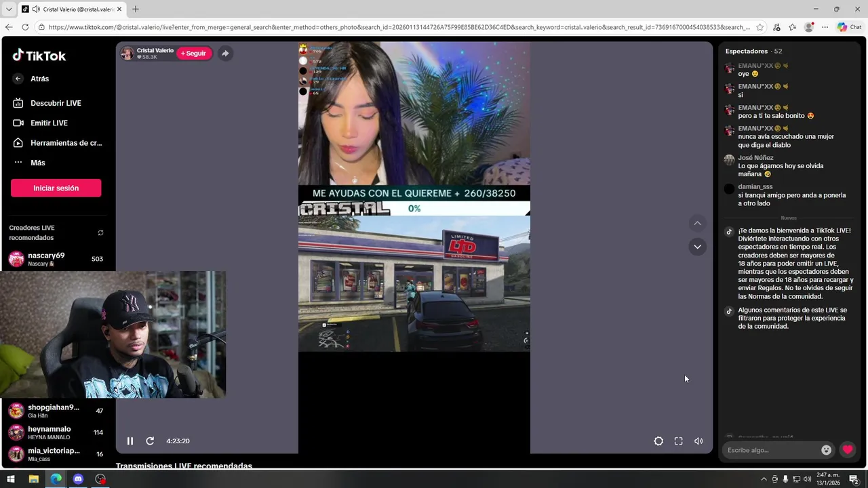This screenshot has height=488, width=868.
Task: Open the Favorites list icon
Action: click(x=792, y=27)
